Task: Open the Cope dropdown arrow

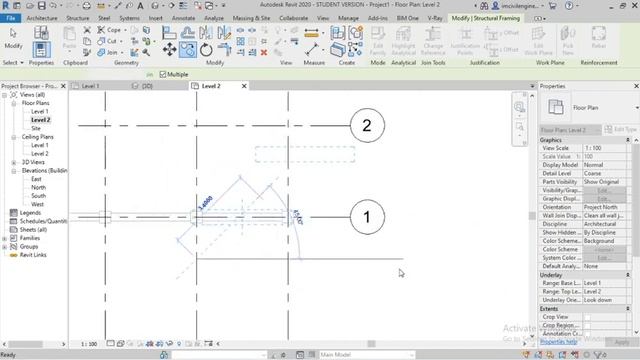Action: coord(125,30)
